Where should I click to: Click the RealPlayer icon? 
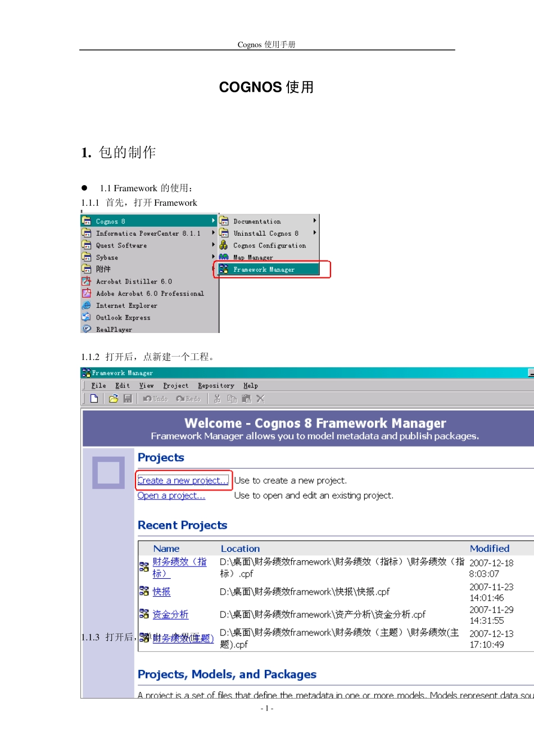(x=87, y=328)
